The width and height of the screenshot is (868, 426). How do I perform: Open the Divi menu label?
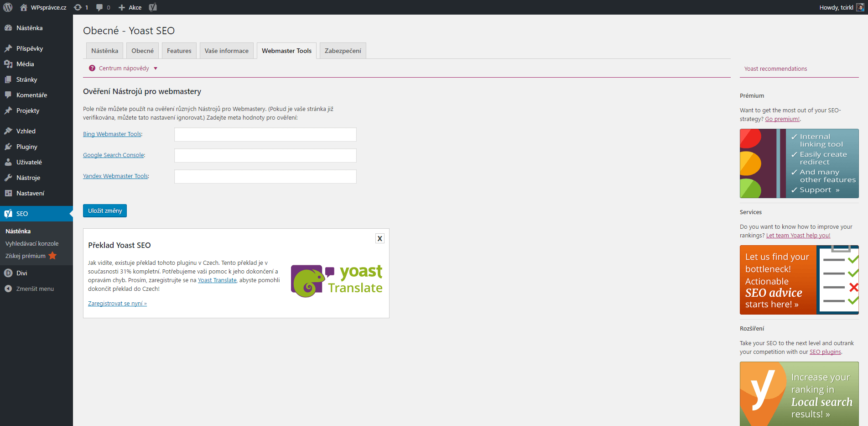(x=22, y=273)
